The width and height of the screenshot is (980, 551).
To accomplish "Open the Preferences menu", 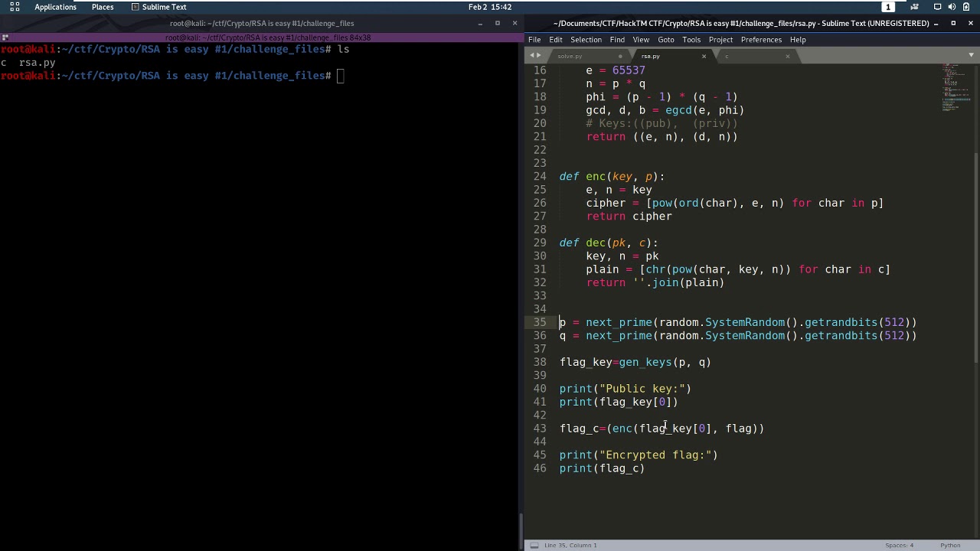I will tap(761, 40).
